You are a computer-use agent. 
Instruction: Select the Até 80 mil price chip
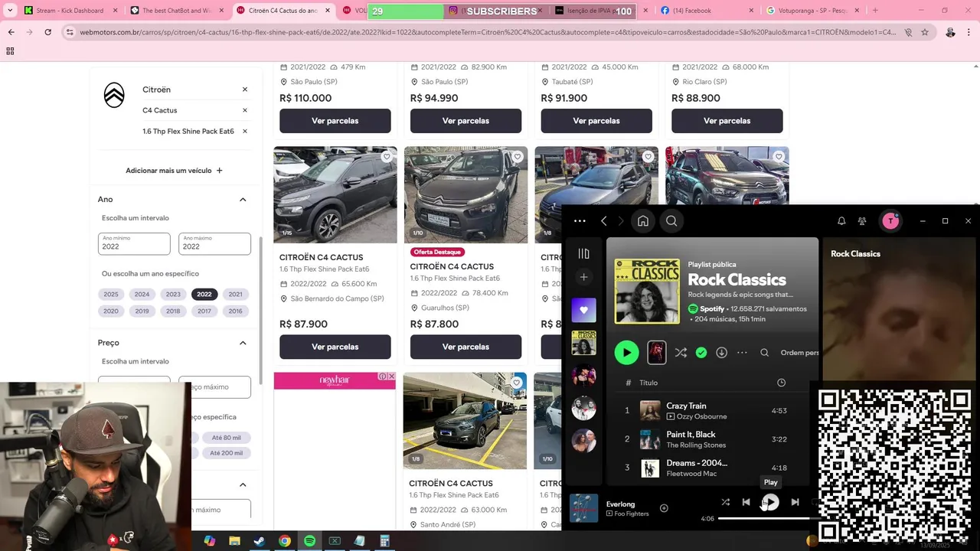(226, 438)
